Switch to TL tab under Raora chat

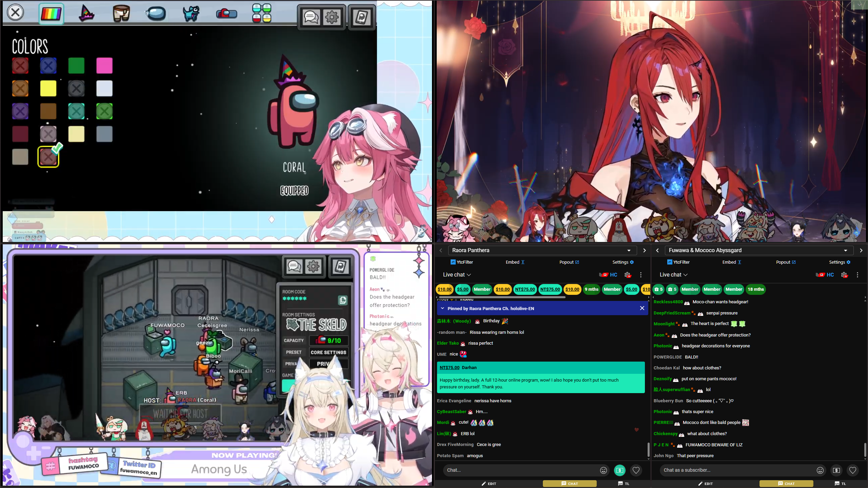coord(624,484)
